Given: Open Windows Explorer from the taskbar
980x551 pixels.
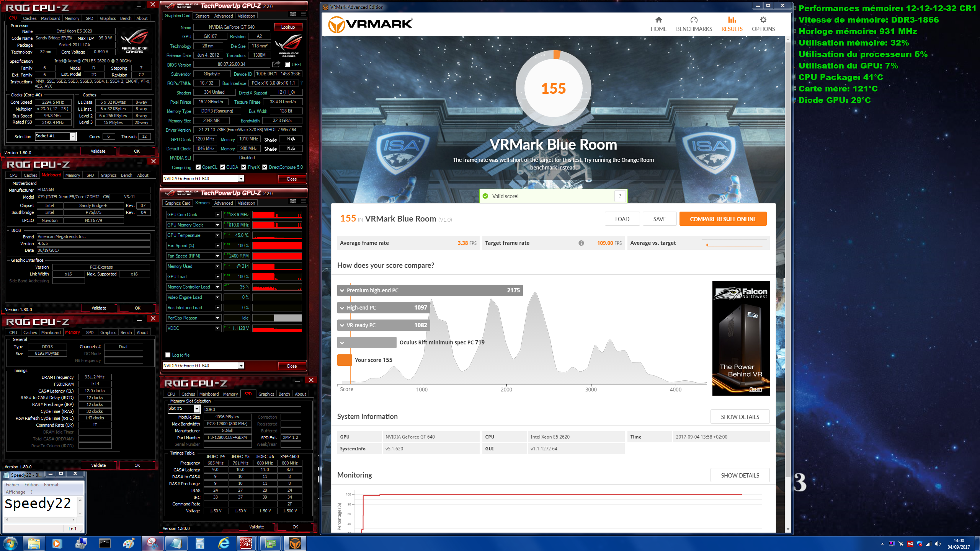Looking at the screenshot, I should 34,543.
